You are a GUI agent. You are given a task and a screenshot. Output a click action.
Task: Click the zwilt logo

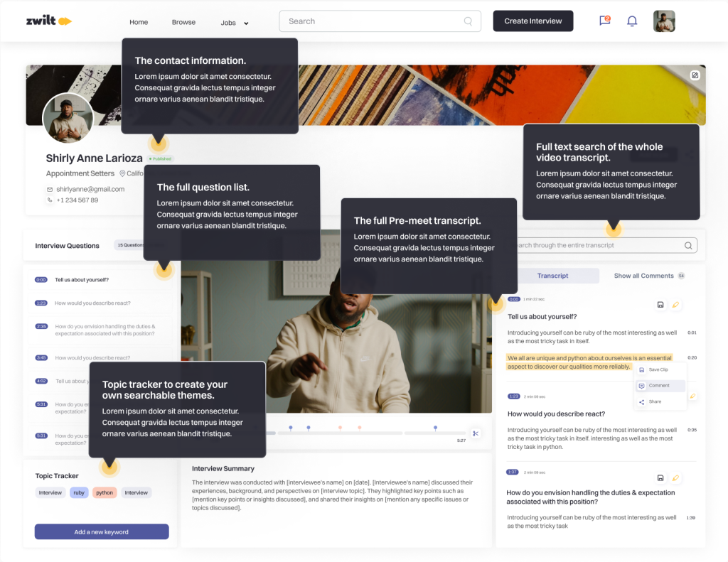[48, 21]
